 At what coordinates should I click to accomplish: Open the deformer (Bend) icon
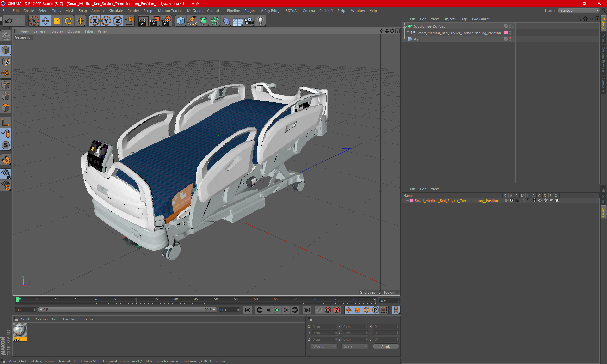(226, 21)
